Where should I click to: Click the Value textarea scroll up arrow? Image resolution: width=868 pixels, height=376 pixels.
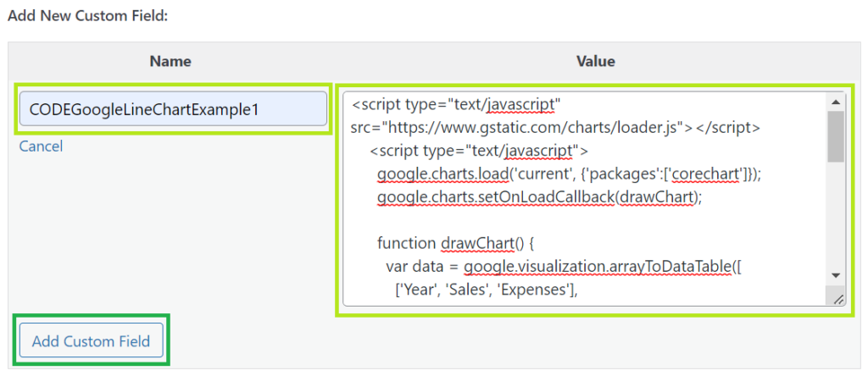836,102
